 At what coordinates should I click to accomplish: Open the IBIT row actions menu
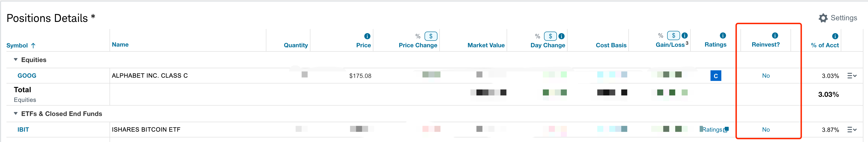(852, 130)
